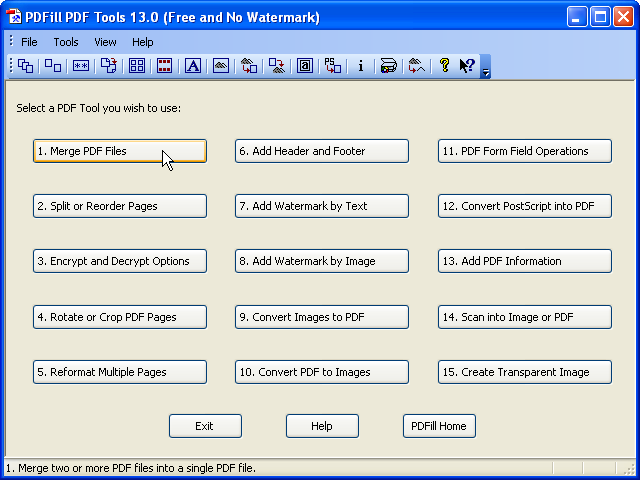Open the File menu
The width and height of the screenshot is (640, 480).
pyautogui.click(x=29, y=42)
